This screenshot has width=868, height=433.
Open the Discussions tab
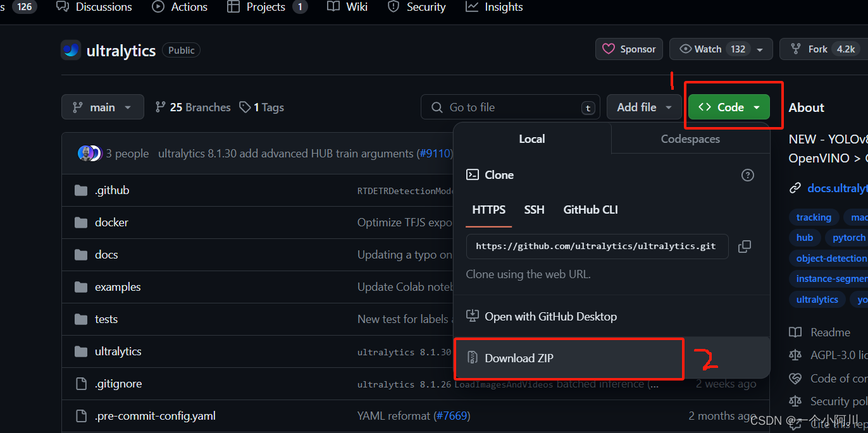[x=94, y=7]
